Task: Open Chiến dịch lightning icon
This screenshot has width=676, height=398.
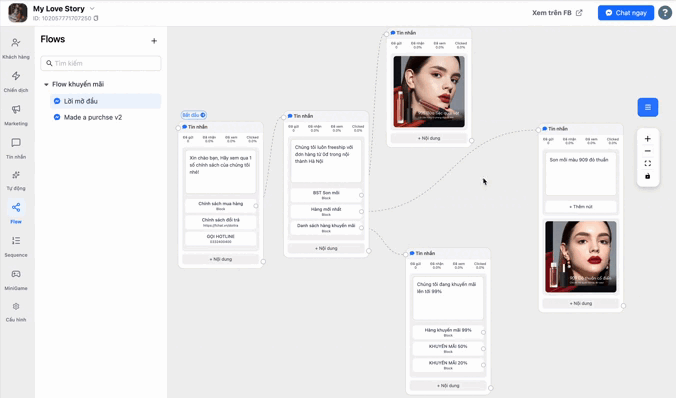Action: [16, 76]
